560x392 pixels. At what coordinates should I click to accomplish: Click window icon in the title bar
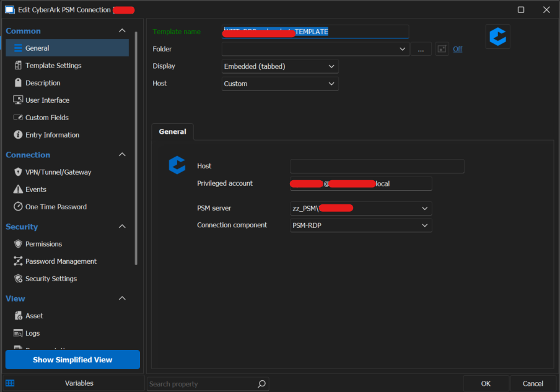[x=10, y=10]
